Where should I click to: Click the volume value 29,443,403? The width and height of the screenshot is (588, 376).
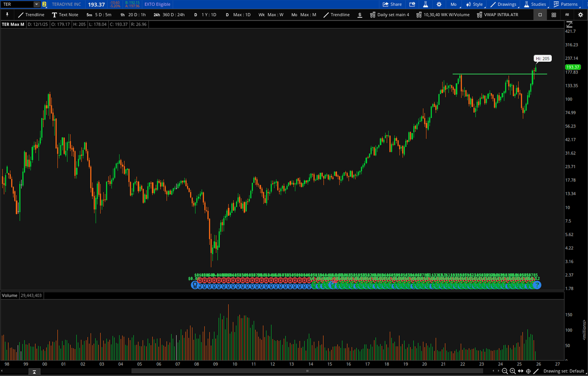[31, 295]
